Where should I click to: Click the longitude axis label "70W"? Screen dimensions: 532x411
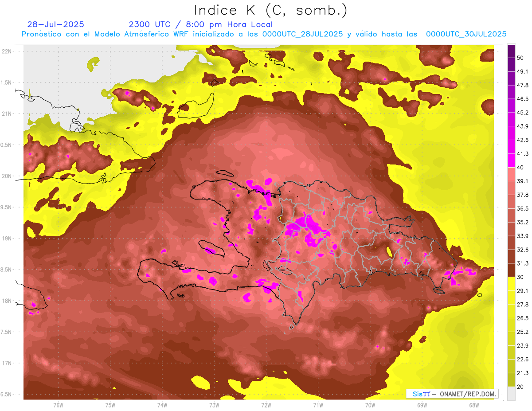click(x=370, y=405)
